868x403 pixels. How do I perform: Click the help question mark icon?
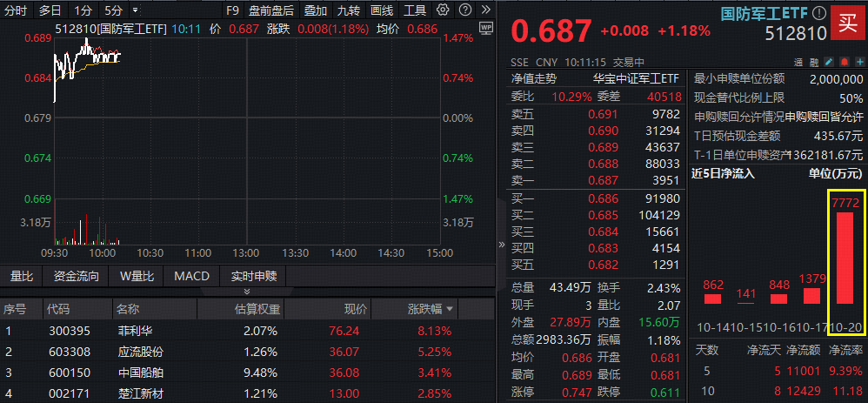point(464,10)
